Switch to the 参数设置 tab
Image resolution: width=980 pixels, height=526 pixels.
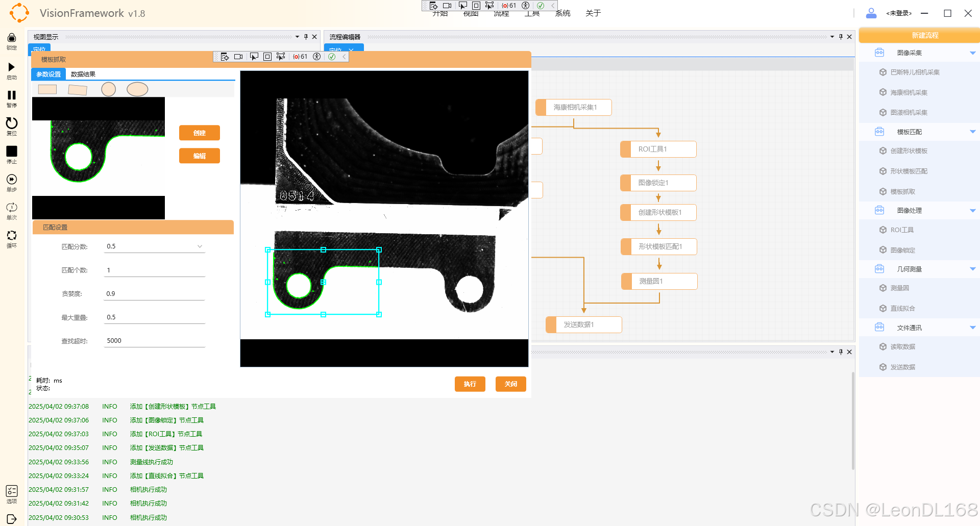click(x=48, y=74)
